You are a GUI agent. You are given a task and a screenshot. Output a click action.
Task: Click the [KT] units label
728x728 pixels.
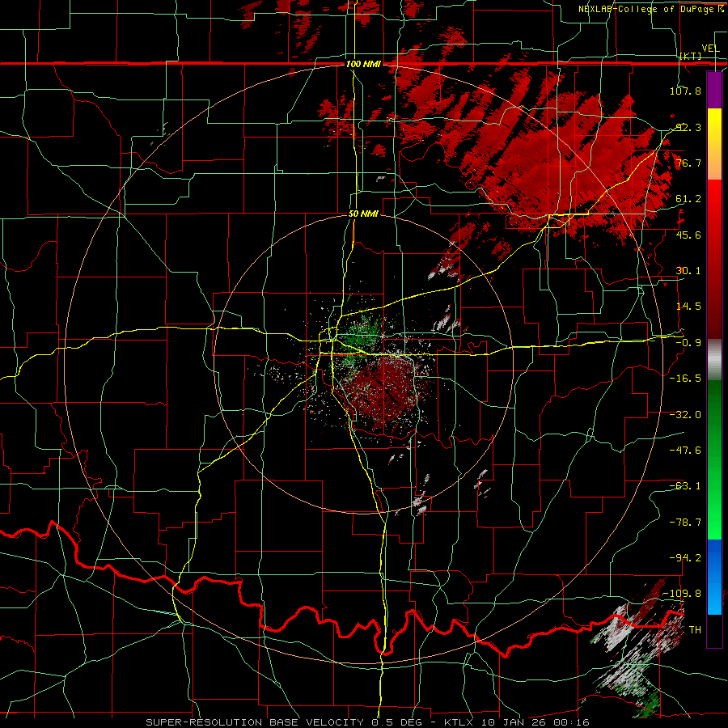691,56
